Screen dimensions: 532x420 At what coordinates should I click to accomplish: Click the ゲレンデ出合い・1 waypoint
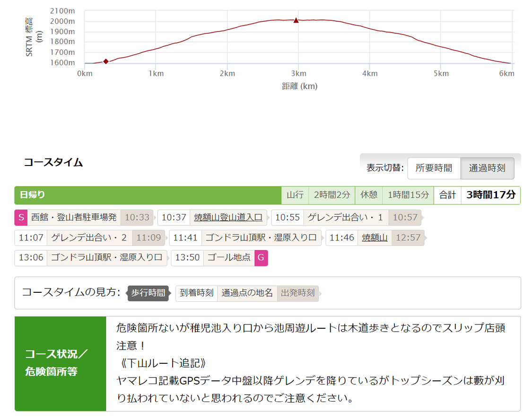tap(346, 218)
